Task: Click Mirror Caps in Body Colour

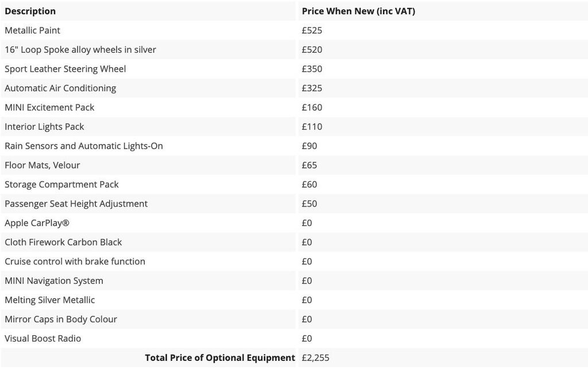Action: 61,319
